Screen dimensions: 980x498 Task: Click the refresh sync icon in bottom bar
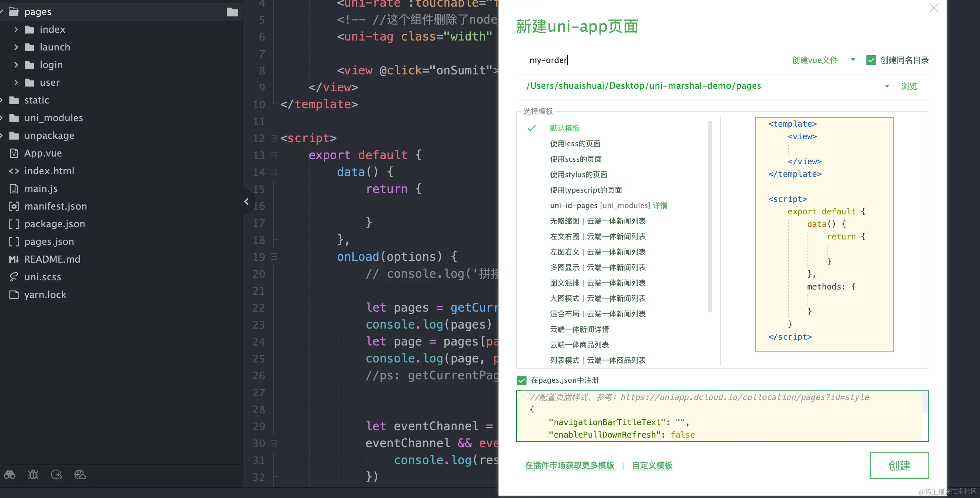click(x=57, y=474)
